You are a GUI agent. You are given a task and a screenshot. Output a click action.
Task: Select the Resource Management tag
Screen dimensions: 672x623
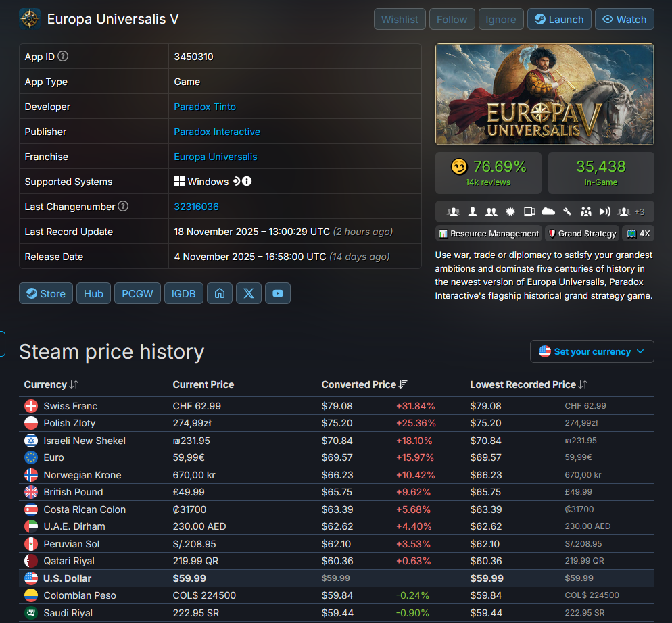[489, 234]
